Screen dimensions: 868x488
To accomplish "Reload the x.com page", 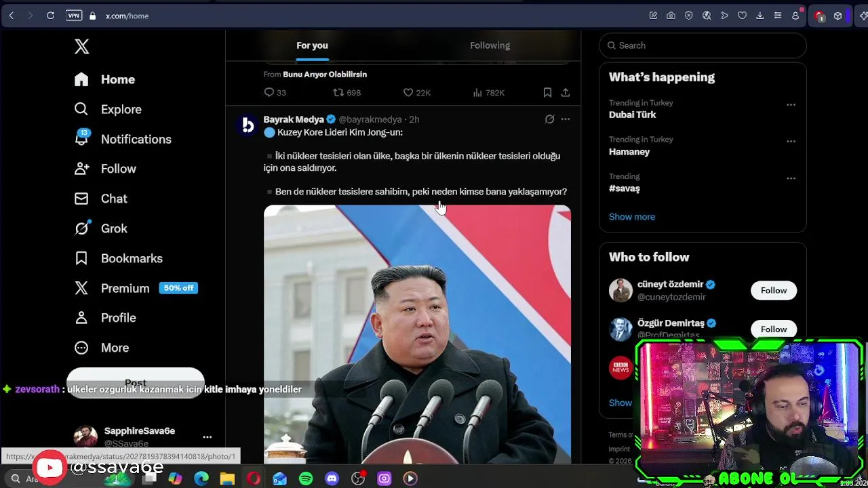I will [x=50, y=16].
